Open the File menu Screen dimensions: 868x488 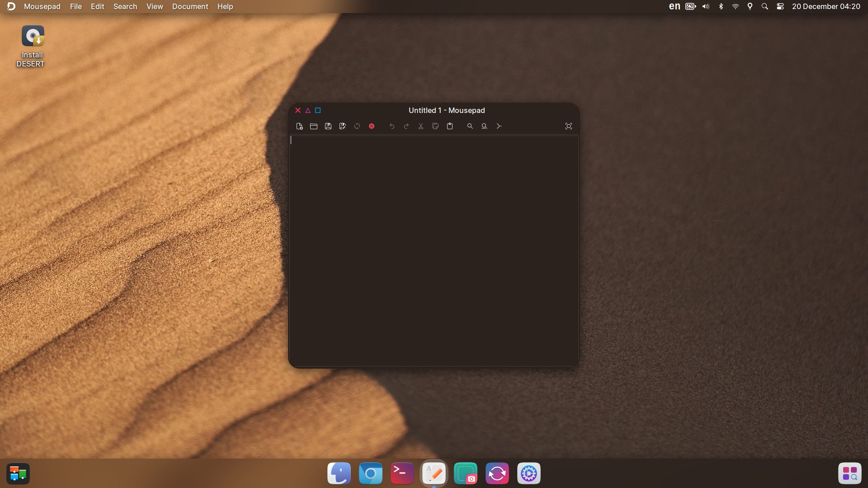tap(76, 6)
